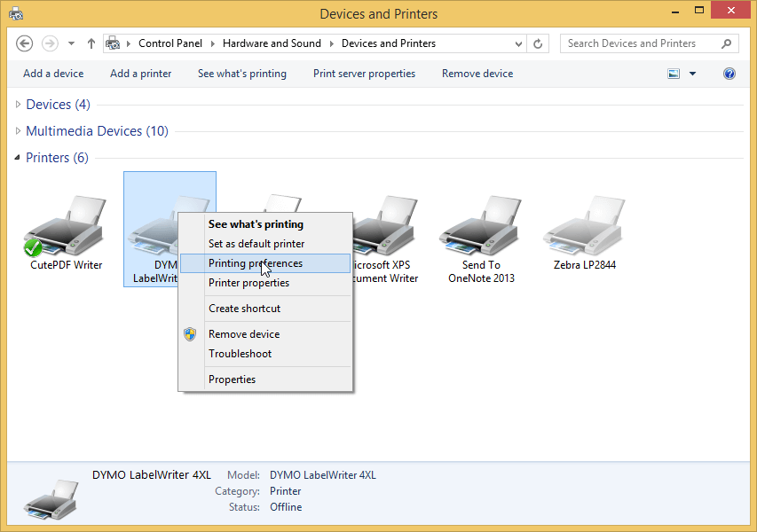Click the Forward navigation arrow
The height and width of the screenshot is (532, 757).
pos(50,43)
